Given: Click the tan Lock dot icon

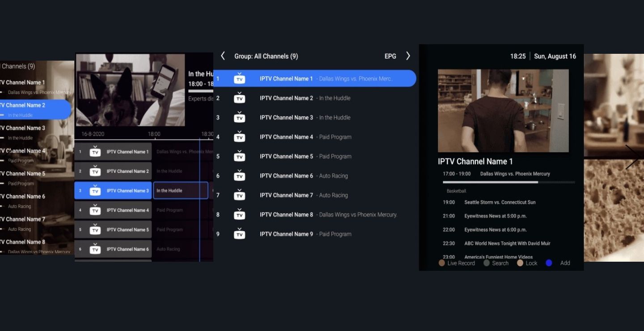Looking at the screenshot, I should (x=520, y=263).
